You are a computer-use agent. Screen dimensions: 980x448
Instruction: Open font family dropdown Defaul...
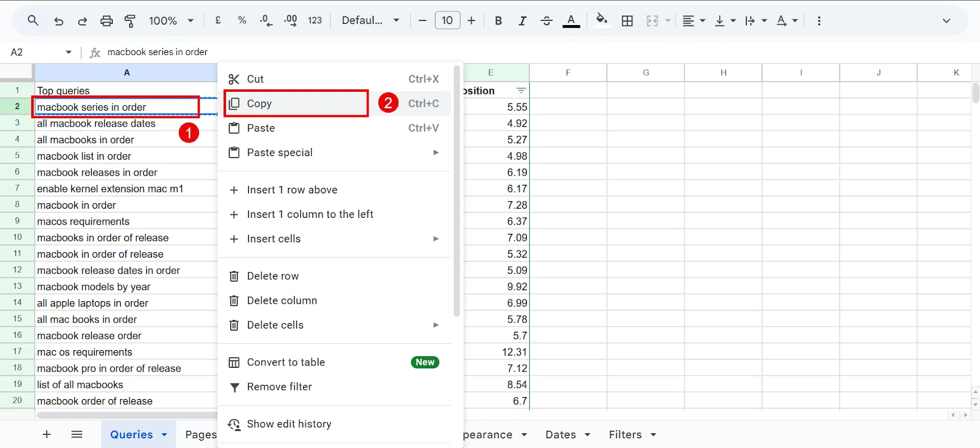371,20
